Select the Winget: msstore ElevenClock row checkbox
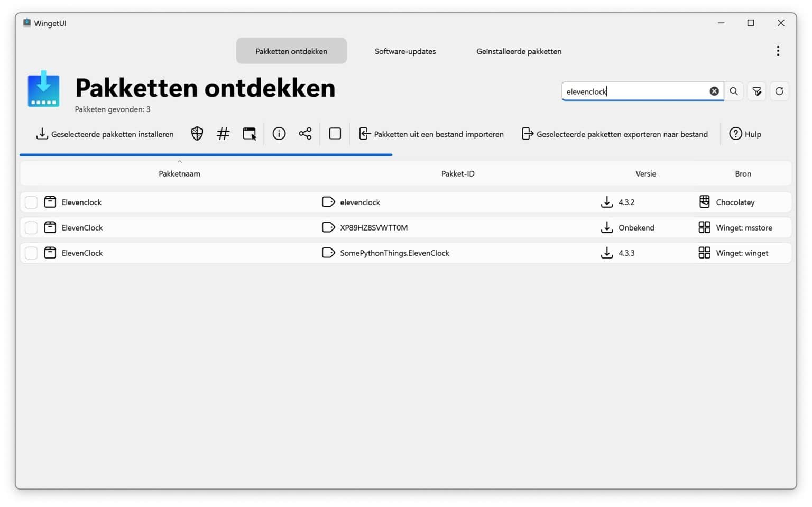This screenshot has height=507, width=812. coord(31,227)
